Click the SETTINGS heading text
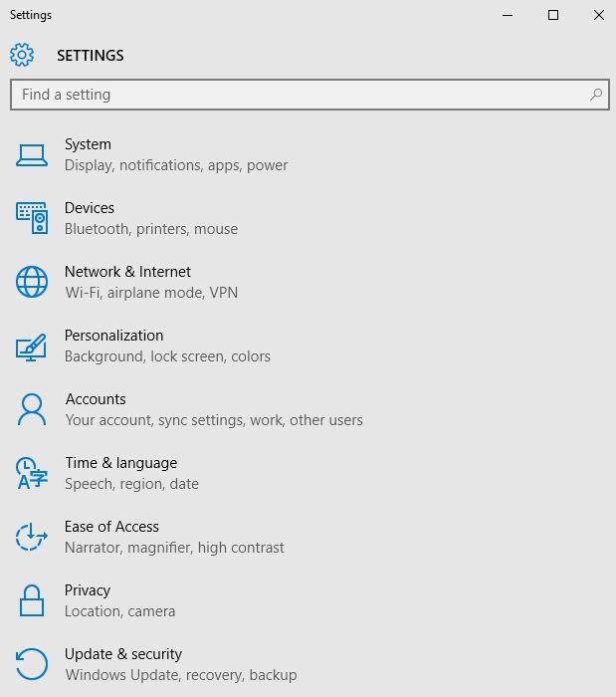The height and width of the screenshot is (697, 616). click(x=91, y=56)
